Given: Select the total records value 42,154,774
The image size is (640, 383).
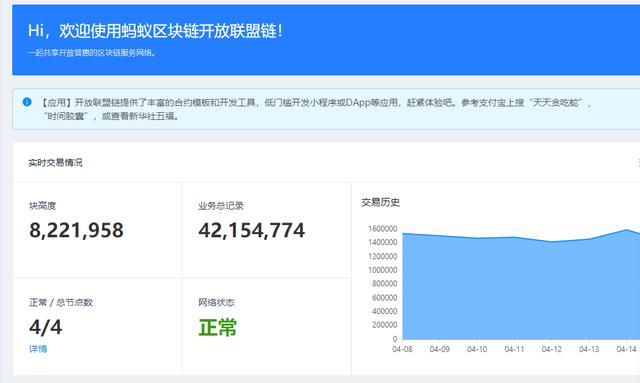Looking at the screenshot, I should [251, 230].
